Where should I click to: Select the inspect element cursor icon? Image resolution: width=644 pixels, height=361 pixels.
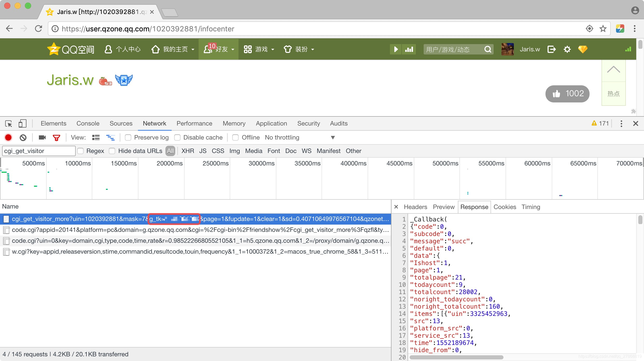(9, 124)
